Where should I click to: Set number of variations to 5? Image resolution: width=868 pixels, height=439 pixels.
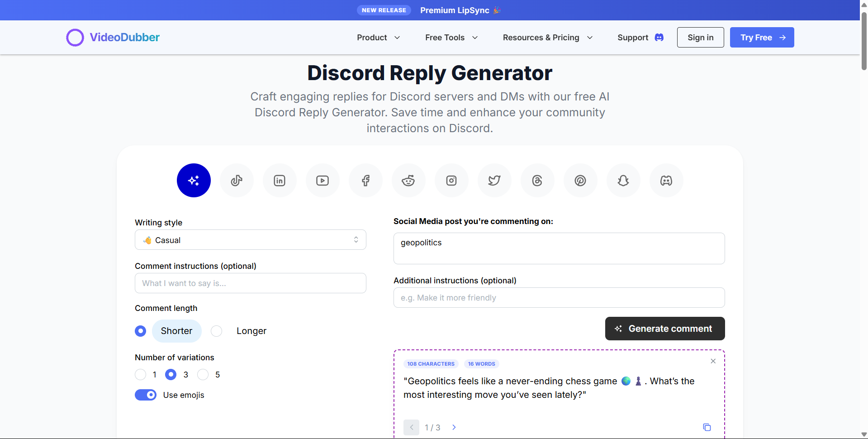(x=203, y=375)
